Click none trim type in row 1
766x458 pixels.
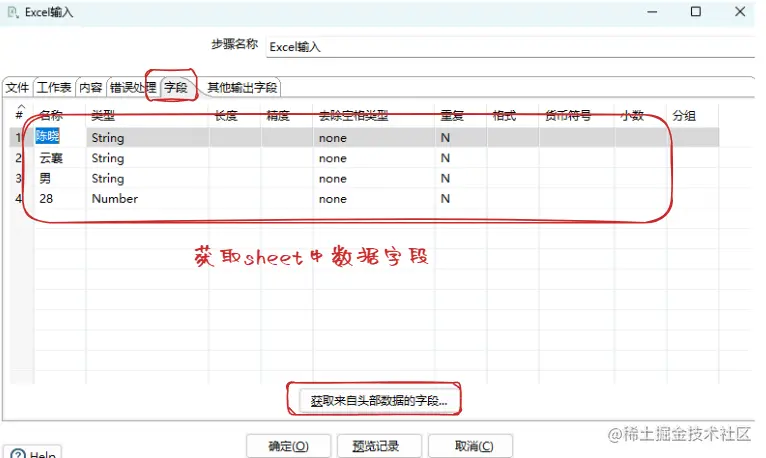pyautogui.click(x=374, y=138)
